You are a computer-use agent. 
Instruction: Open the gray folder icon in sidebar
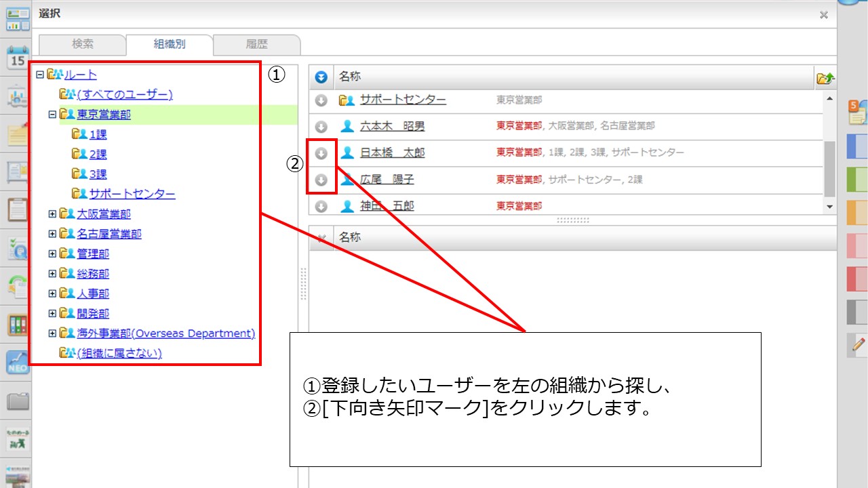(x=18, y=401)
